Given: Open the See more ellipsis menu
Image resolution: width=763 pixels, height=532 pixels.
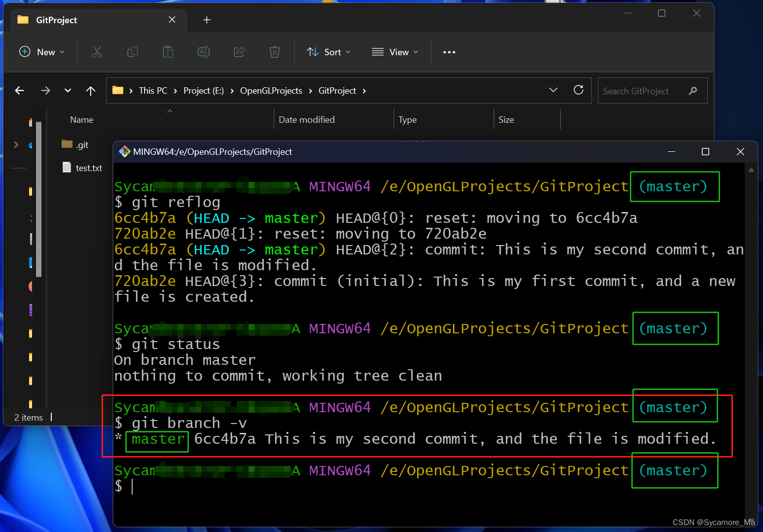Looking at the screenshot, I should (x=449, y=52).
